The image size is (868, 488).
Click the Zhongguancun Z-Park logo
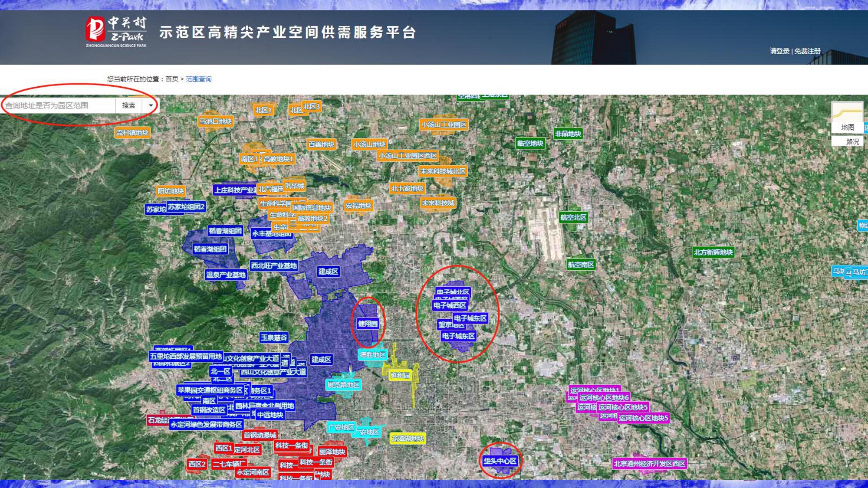click(116, 32)
